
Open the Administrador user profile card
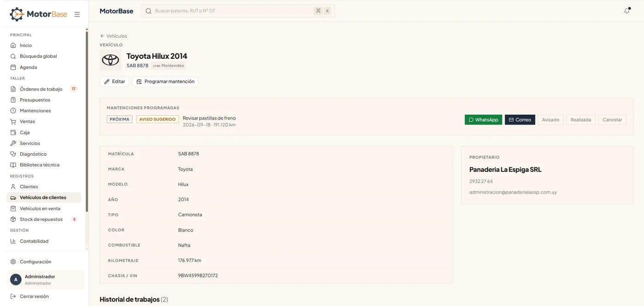(46, 280)
